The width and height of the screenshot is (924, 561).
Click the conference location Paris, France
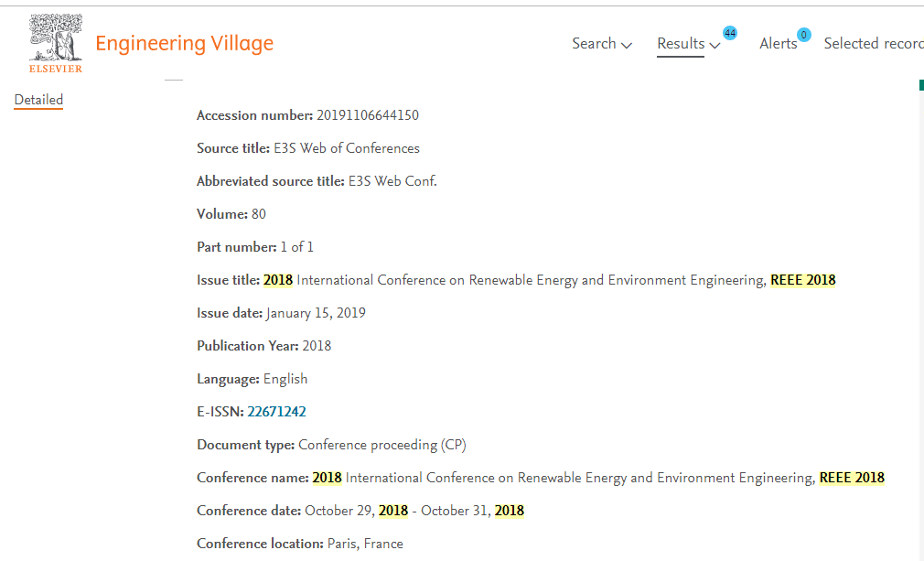coord(365,544)
